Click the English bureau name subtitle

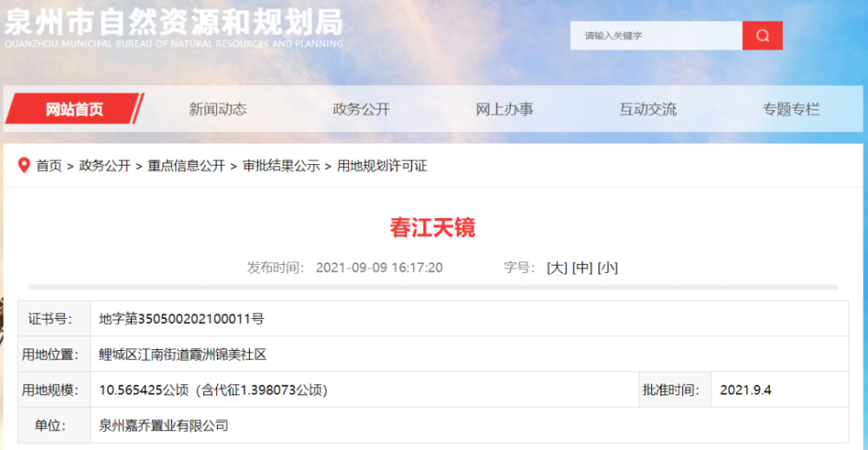174,43
